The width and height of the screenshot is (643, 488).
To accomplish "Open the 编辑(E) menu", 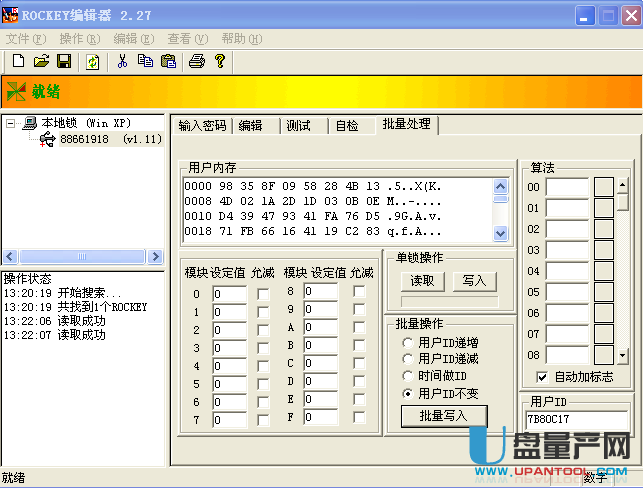I will (x=134, y=39).
